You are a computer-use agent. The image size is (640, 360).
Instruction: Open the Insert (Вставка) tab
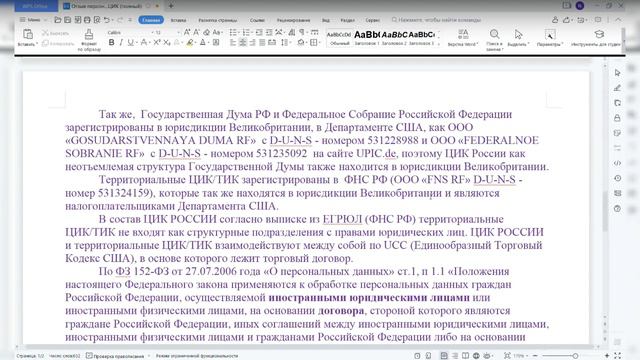[178, 20]
